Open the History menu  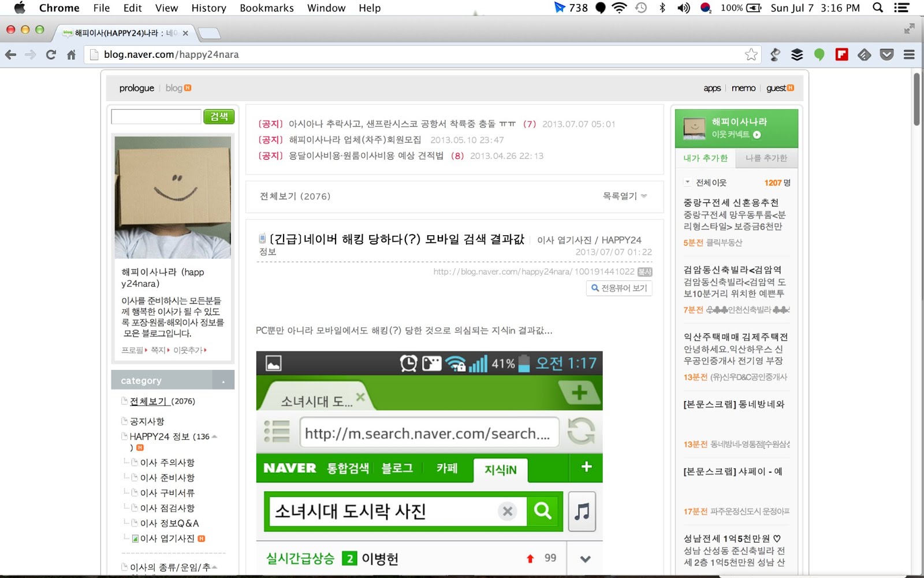pyautogui.click(x=208, y=8)
